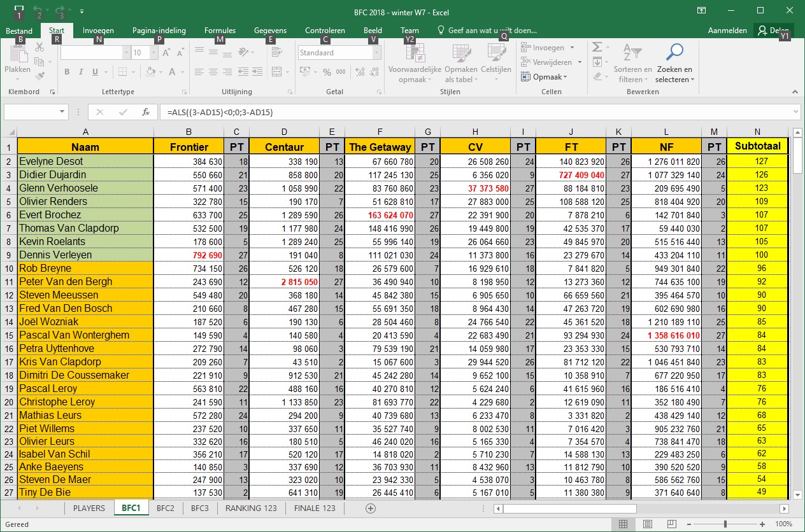805x532 pixels.
Task: Switch to the RANKING 123 sheet tab
Action: coord(251,508)
